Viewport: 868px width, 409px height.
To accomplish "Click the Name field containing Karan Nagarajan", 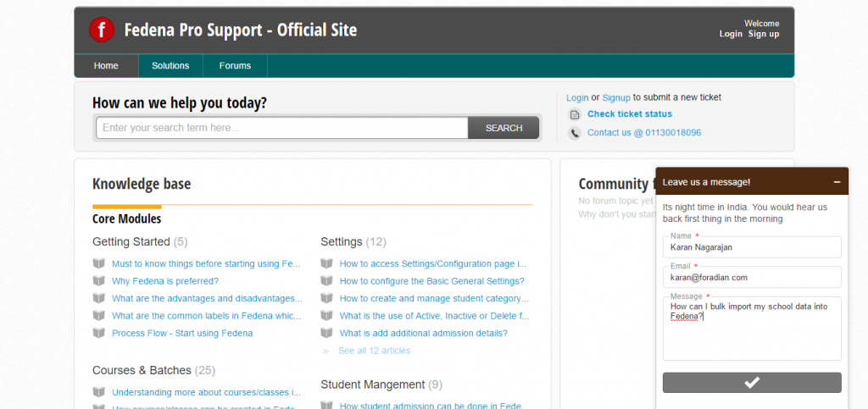I will pyautogui.click(x=752, y=247).
